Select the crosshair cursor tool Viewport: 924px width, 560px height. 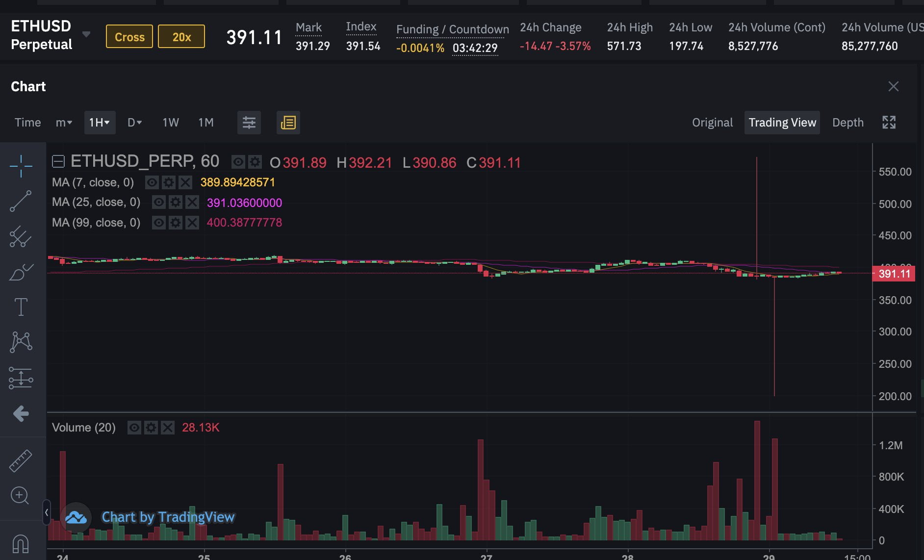click(21, 166)
